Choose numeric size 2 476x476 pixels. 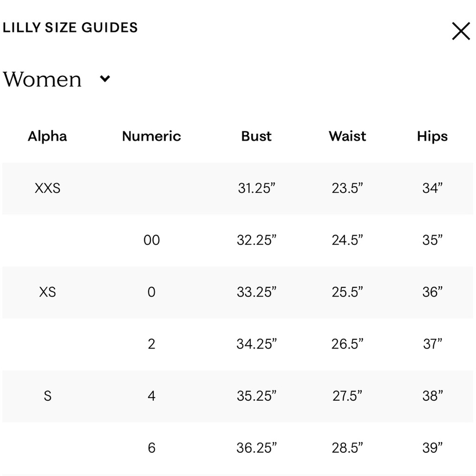pyautogui.click(x=151, y=344)
